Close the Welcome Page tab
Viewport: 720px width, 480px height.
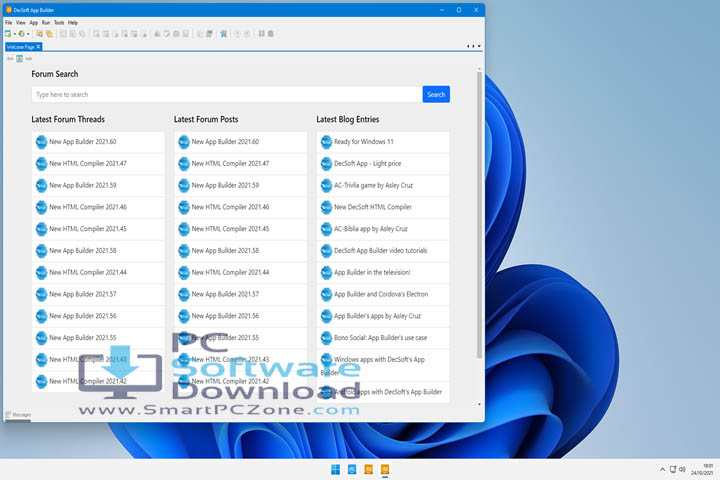(x=38, y=47)
